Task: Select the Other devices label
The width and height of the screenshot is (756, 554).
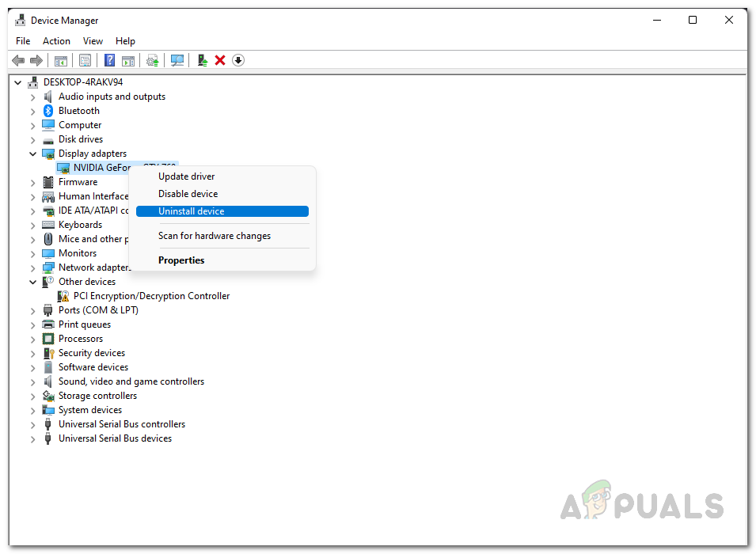Action: coord(87,282)
